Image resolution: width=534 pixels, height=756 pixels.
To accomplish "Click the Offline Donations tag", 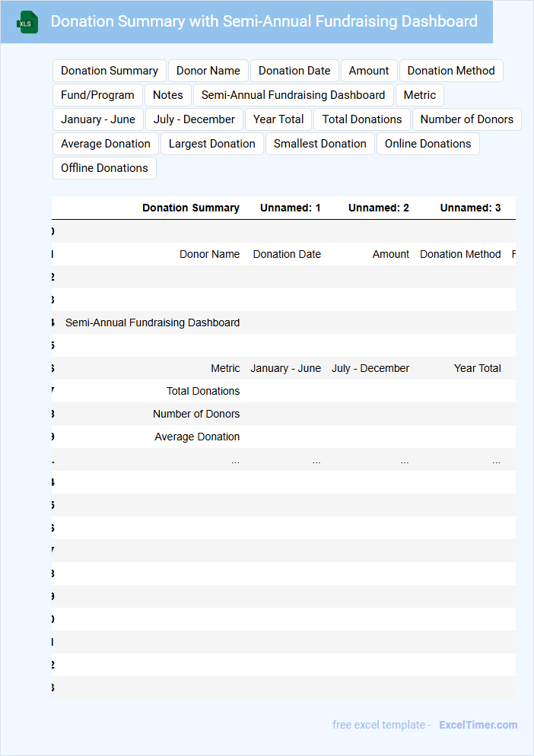I will [x=104, y=168].
